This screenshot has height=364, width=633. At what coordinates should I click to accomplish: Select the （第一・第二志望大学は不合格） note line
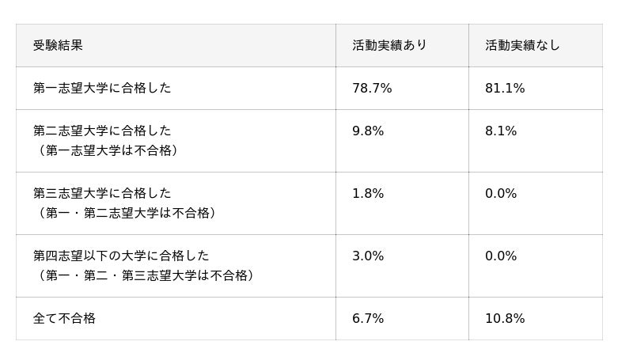click(x=125, y=213)
